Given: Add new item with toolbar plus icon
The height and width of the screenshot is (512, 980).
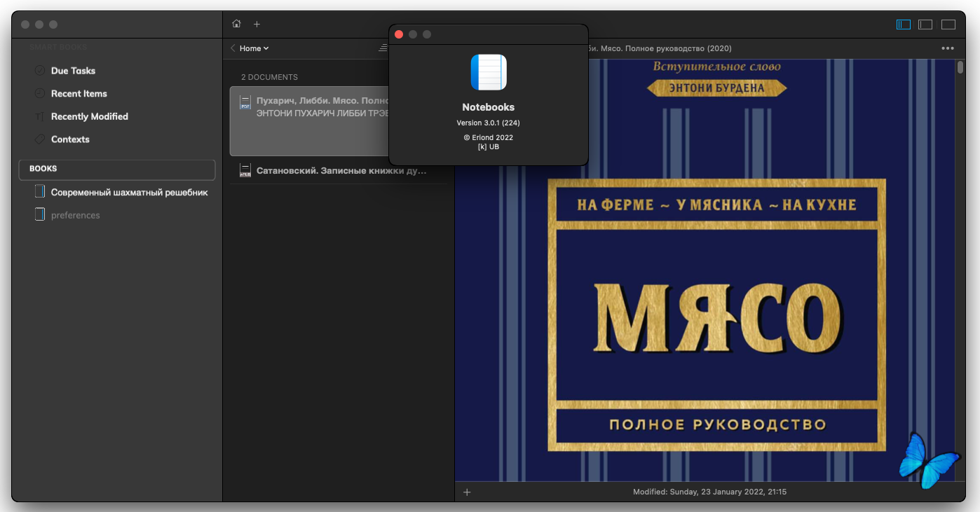Looking at the screenshot, I should coord(257,24).
